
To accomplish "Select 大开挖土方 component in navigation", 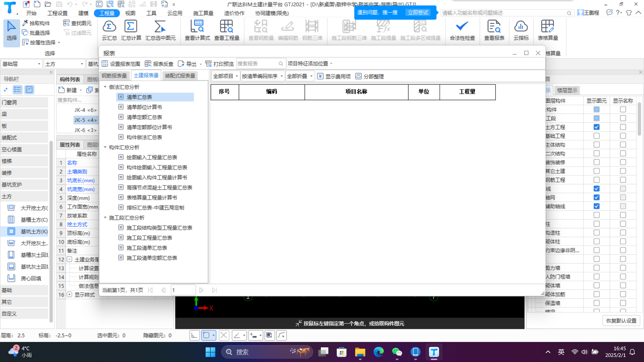I will [x=28, y=208].
